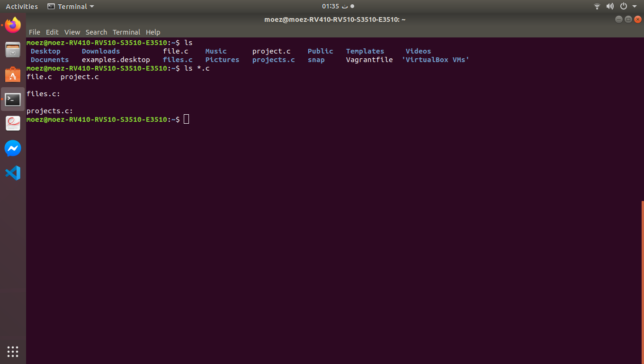Launch Ubuntu Software from the dock

[x=12, y=74]
